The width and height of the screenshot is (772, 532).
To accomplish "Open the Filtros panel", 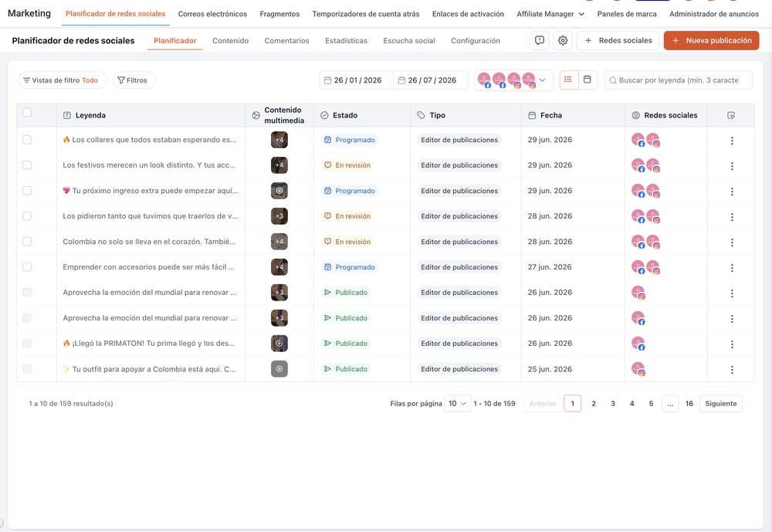I will tap(134, 80).
